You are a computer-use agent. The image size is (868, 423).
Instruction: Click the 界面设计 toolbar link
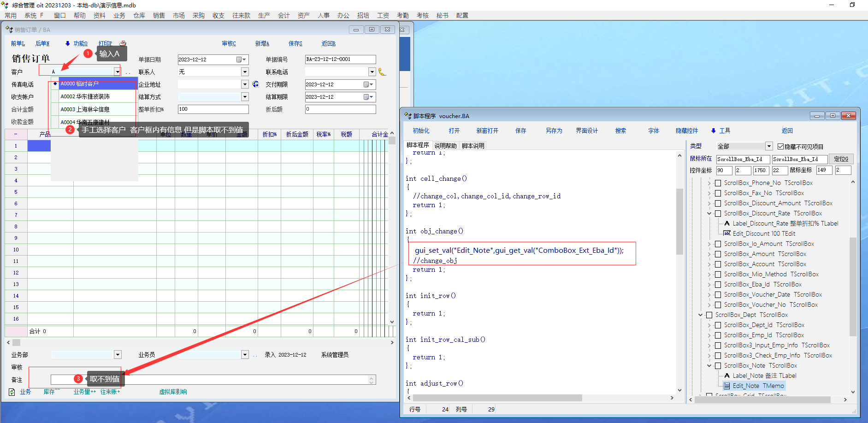(586, 131)
